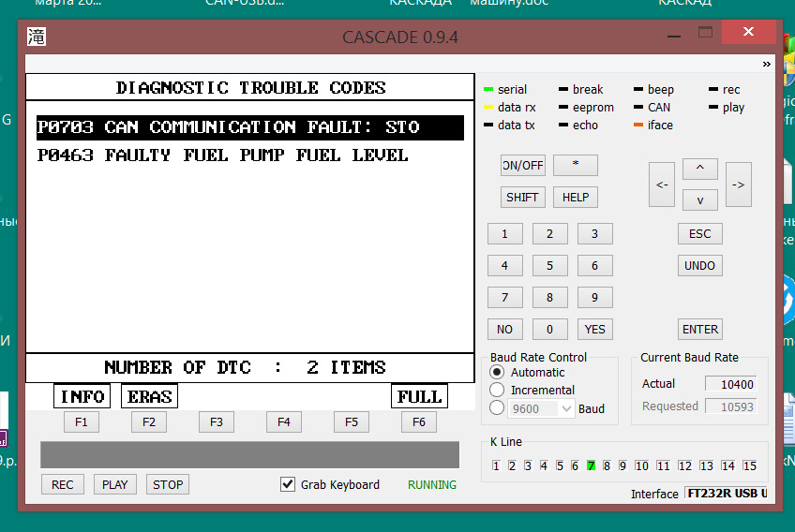Screen dimensions: 795x532
Task: Click the F3 function key
Action: click(x=217, y=422)
